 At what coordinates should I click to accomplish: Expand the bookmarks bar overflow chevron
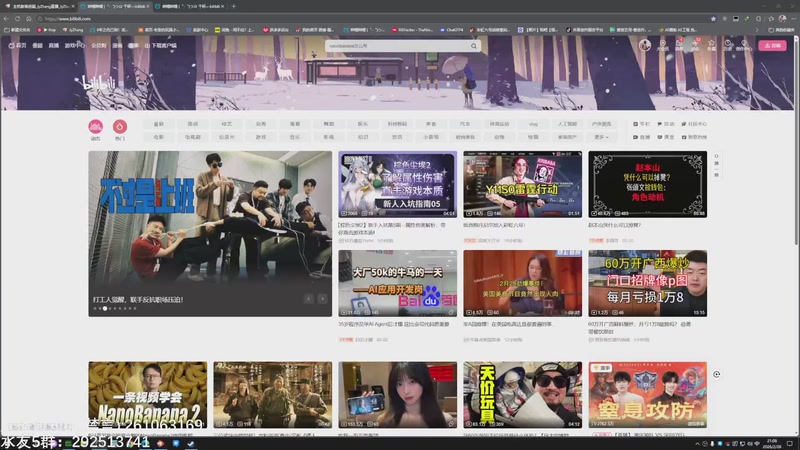click(757, 30)
